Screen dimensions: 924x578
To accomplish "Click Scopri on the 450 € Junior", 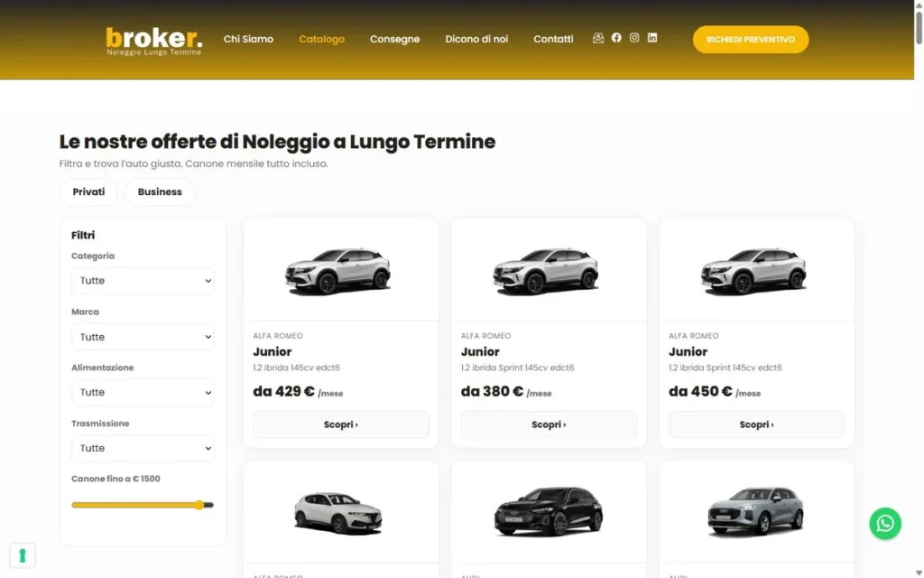I will 757,424.
